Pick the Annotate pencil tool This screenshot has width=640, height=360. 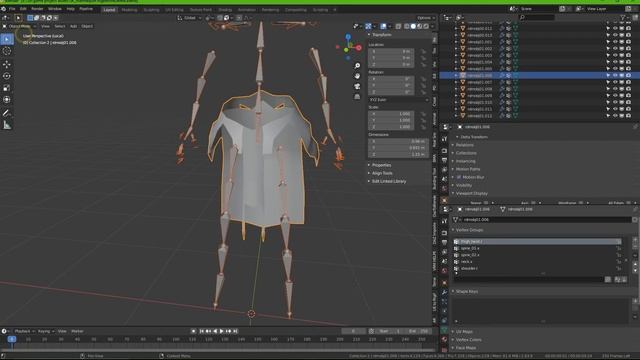click(7, 113)
